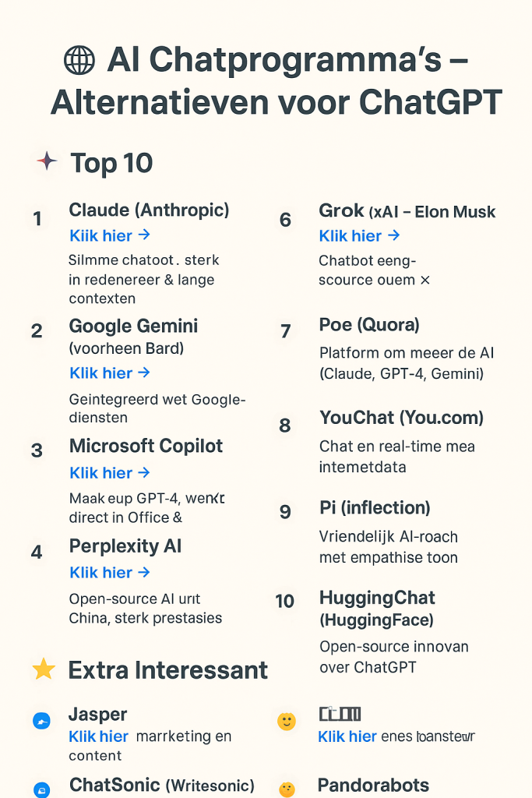Open Klik hier link under Claude

click(x=100, y=235)
